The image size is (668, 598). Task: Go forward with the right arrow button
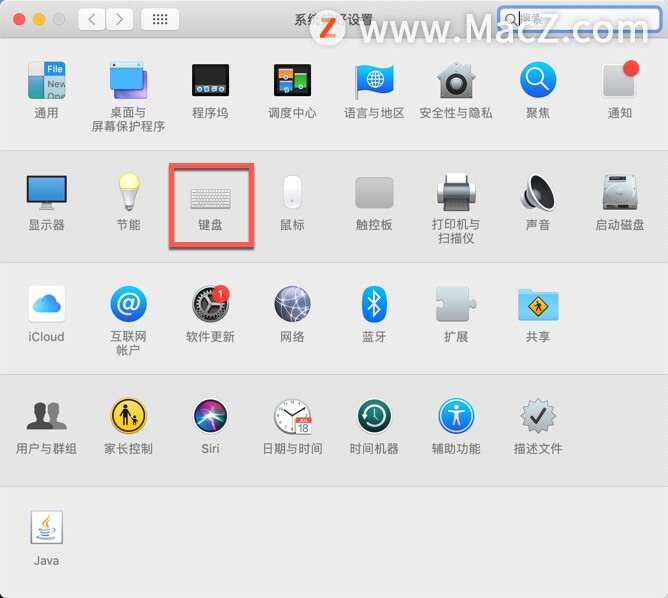[x=119, y=19]
